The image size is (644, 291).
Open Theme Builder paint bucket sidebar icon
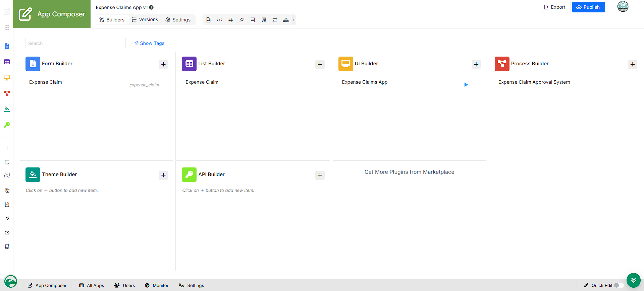click(x=7, y=109)
